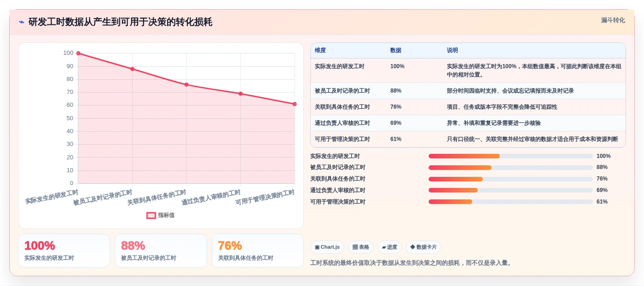Select the table cell 通过负责人审核的工时

(x=342, y=123)
